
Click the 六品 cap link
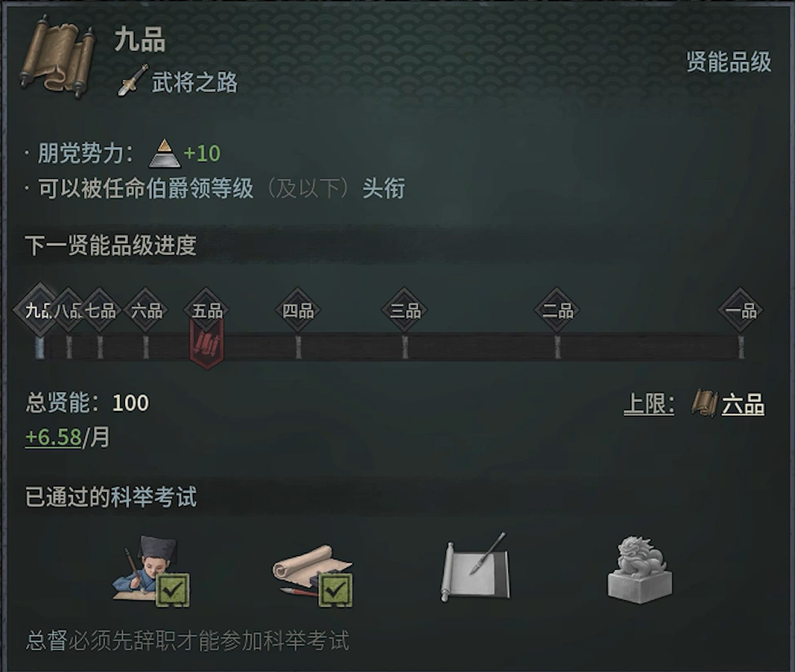tap(743, 404)
